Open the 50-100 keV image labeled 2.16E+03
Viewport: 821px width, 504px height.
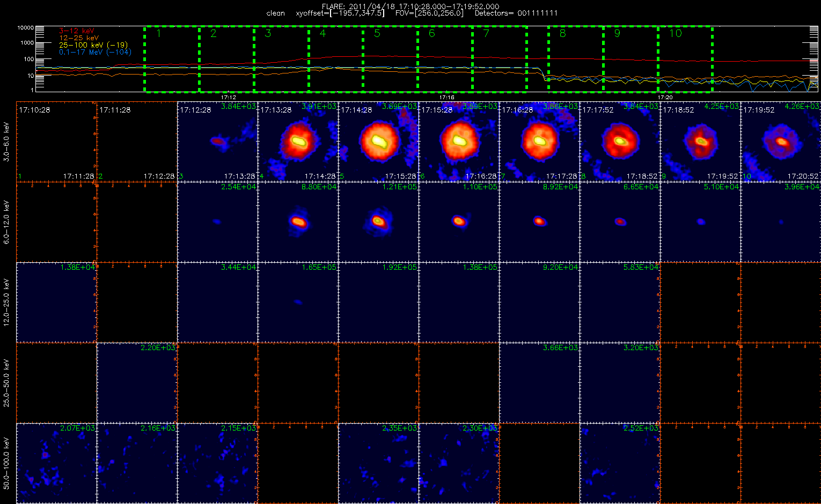pyautogui.click(x=137, y=463)
